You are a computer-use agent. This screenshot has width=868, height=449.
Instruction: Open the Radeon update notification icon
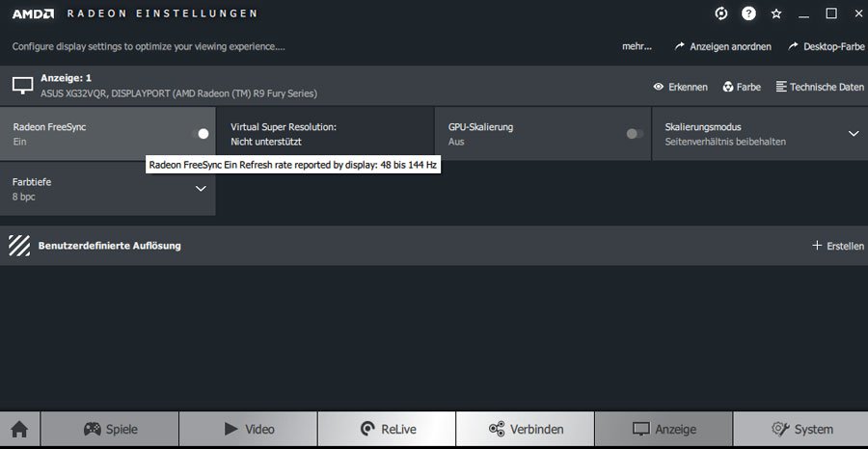click(x=720, y=13)
